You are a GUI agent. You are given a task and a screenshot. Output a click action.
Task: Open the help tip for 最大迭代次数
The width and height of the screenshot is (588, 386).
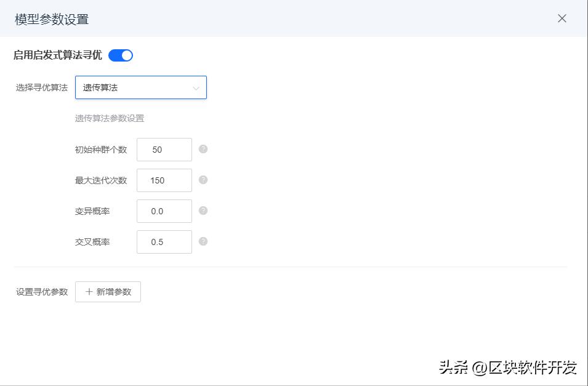[203, 180]
